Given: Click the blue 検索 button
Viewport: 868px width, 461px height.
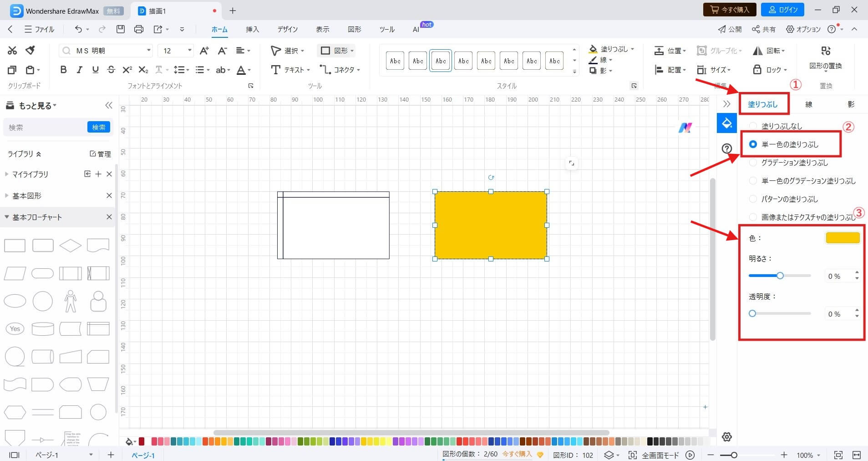Looking at the screenshot, I should click(x=99, y=127).
